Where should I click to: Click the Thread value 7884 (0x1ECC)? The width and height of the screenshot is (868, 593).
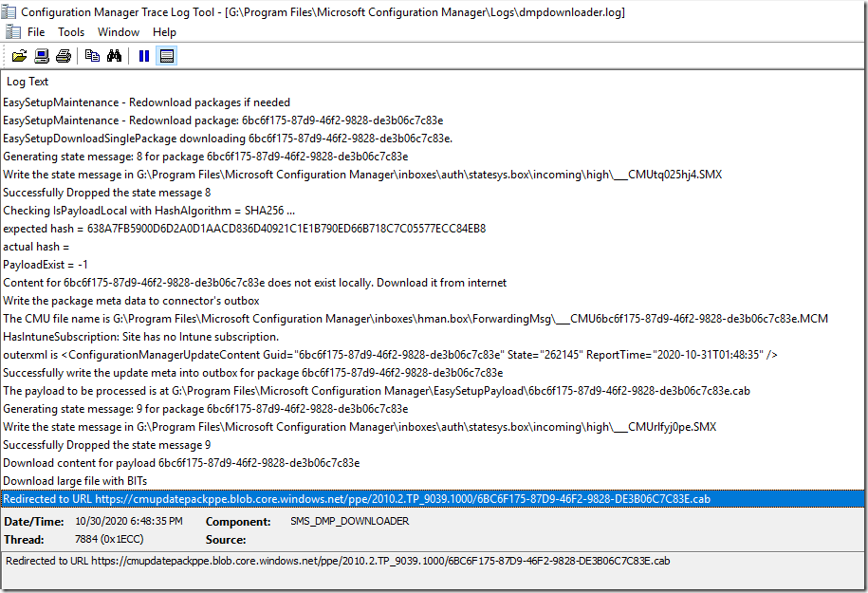[x=109, y=539]
